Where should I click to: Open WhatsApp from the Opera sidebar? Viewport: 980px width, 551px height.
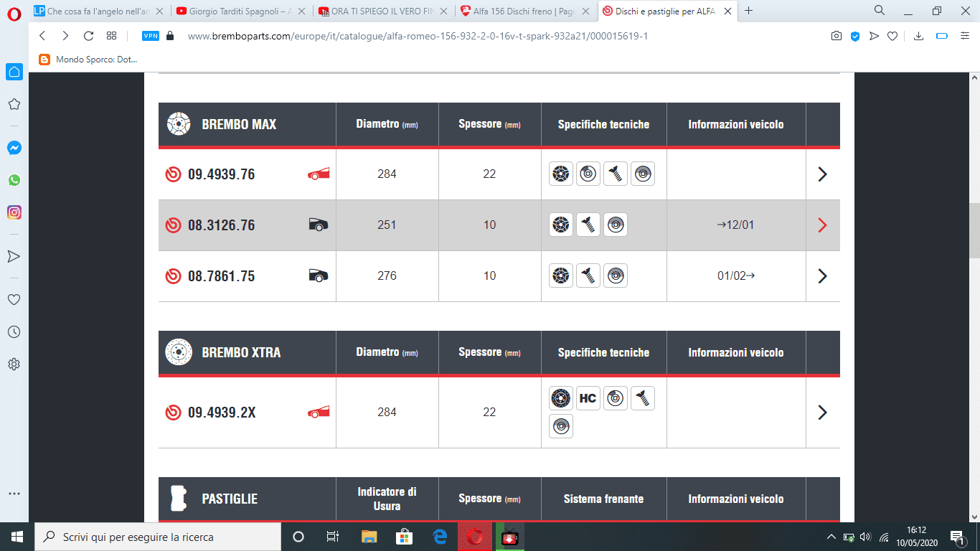coord(14,180)
